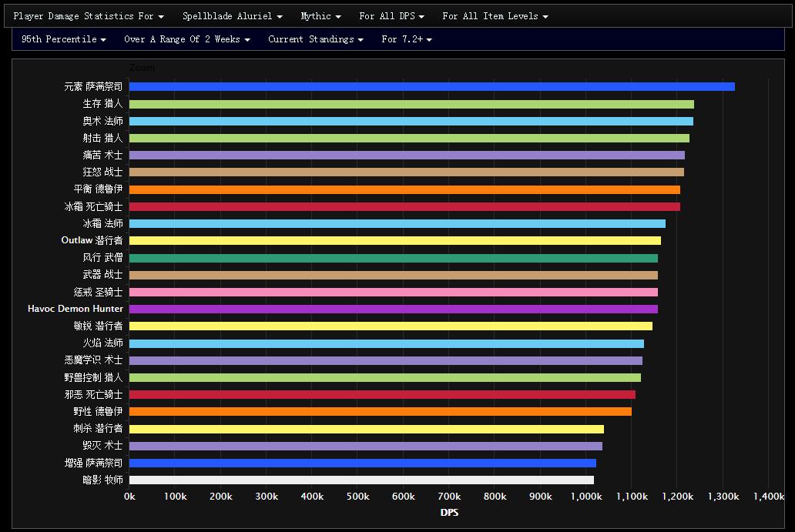Viewport: 795px width, 532px height.
Task: Select the 冰霜 法师 axis label
Action: (103, 223)
